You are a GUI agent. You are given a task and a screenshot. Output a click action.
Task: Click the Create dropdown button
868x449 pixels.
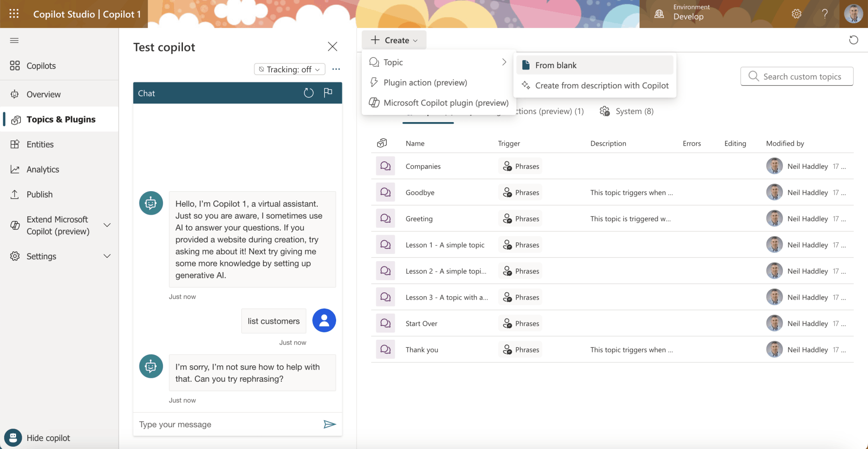394,40
